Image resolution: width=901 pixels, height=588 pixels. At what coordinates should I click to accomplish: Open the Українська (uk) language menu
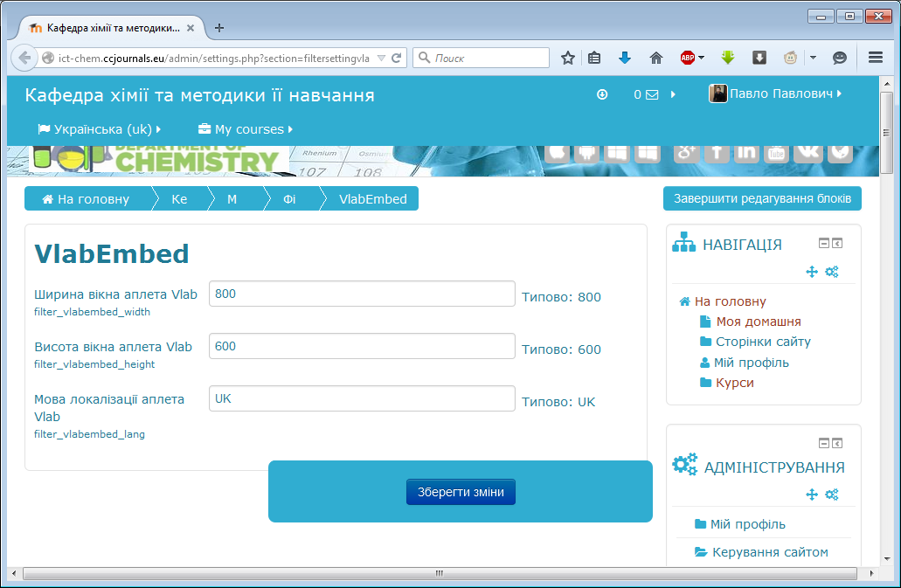coord(99,129)
